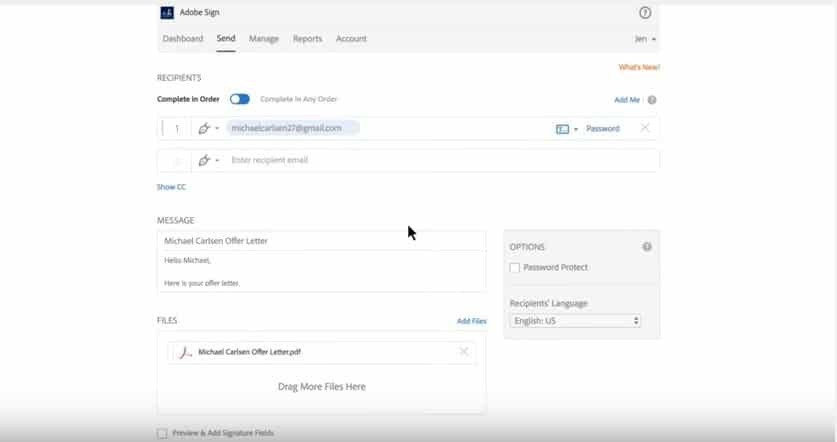Image resolution: width=837 pixels, height=442 pixels.
Task: Open the Recipients' Language dropdown
Action: [x=575, y=321]
